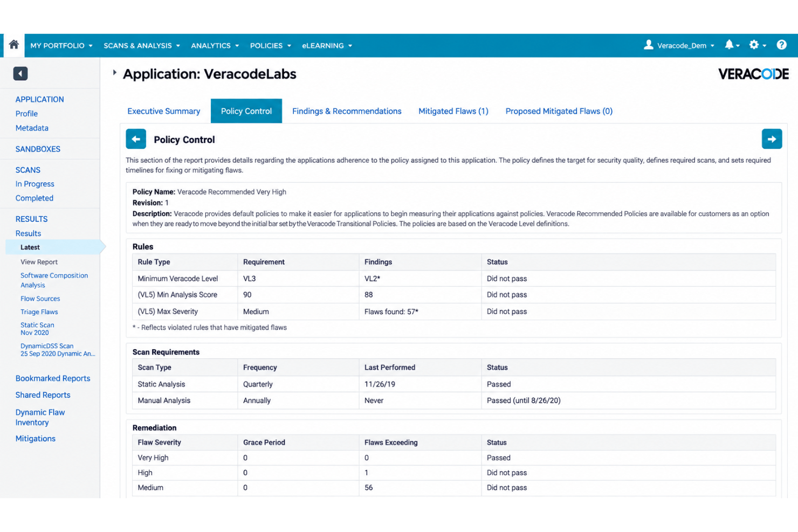Open the eLearning dropdown menu
The width and height of the screenshot is (798, 532).
[x=327, y=46]
